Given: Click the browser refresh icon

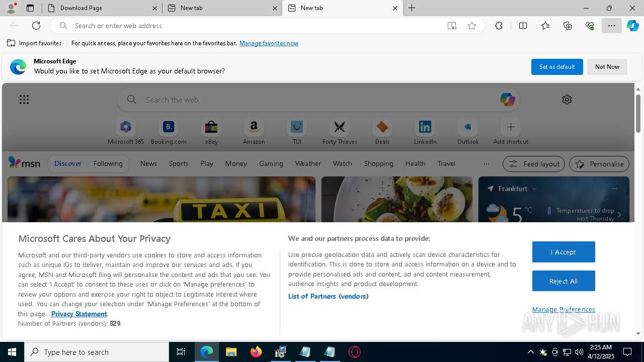Looking at the screenshot, I should 36,26.
